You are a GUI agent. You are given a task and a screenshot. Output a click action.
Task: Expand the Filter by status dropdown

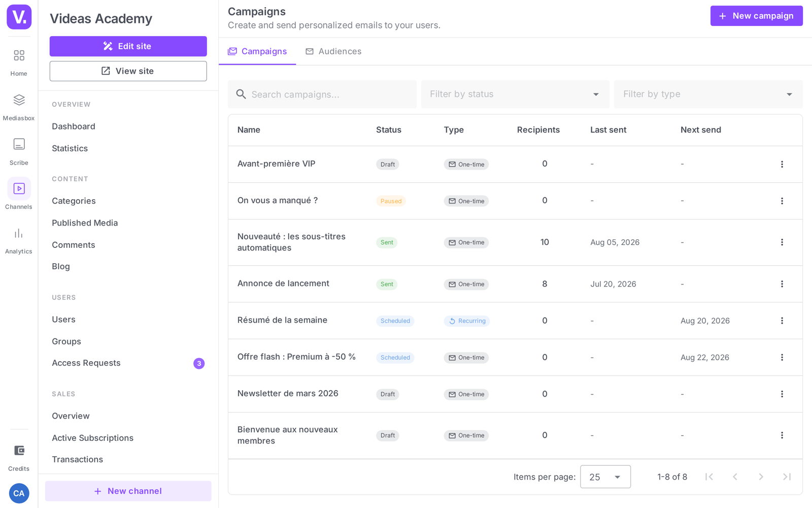[x=515, y=94]
